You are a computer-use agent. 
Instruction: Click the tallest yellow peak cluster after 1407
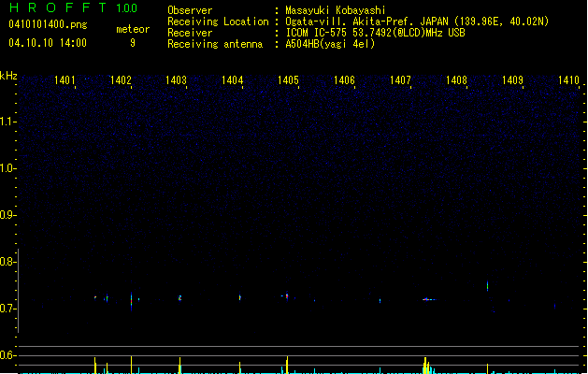pyautogui.click(x=426, y=366)
